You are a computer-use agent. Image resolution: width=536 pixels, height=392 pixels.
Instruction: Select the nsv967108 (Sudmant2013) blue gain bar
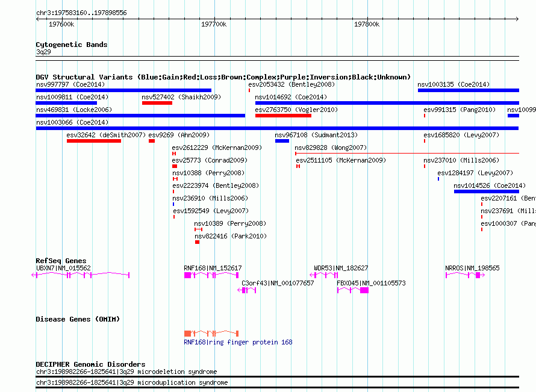[282, 141]
